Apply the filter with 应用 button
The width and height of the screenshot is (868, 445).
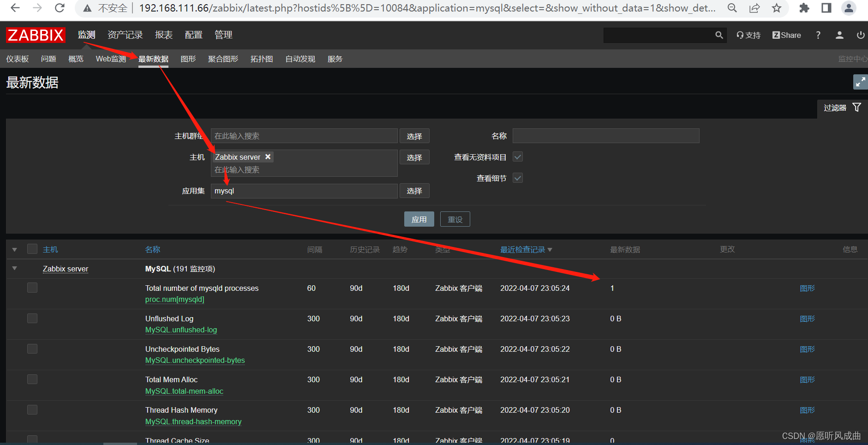[x=419, y=219]
